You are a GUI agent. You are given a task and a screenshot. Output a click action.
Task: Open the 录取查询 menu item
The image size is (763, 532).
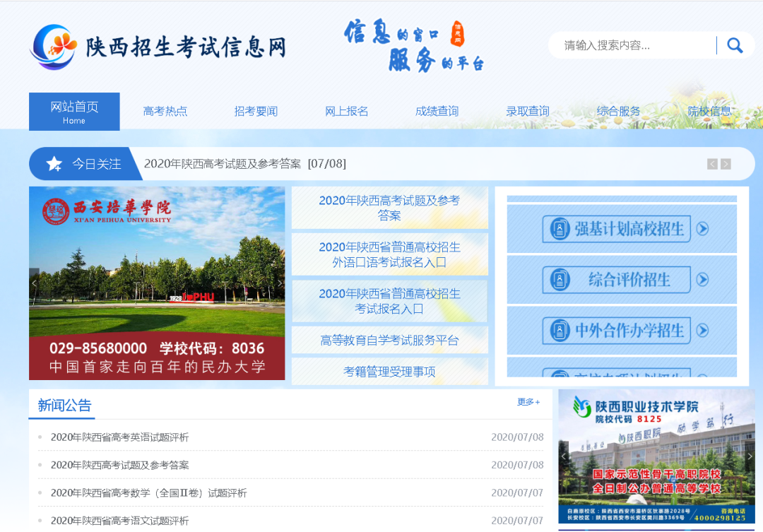pyautogui.click(x=528, y=110)
